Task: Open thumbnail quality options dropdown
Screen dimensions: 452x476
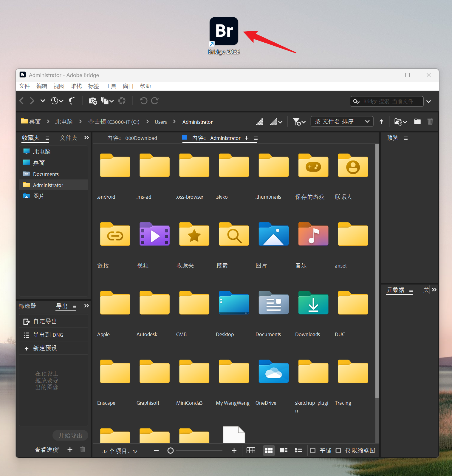Action: [x=276, y=122]
